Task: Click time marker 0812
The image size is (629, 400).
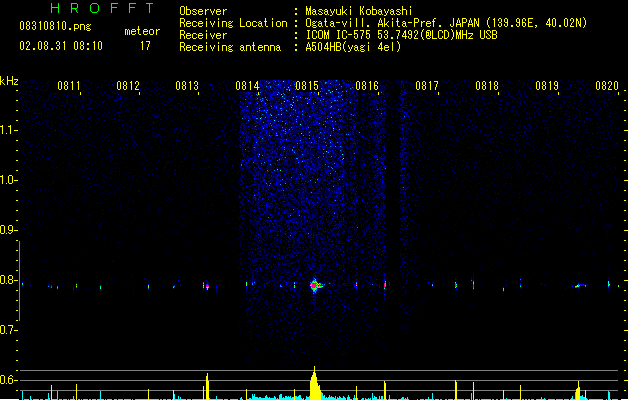Action: (128, 86)
